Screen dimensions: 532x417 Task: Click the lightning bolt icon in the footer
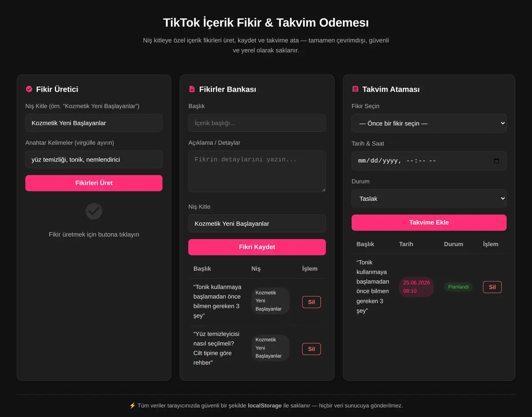(x=133, y=405)
